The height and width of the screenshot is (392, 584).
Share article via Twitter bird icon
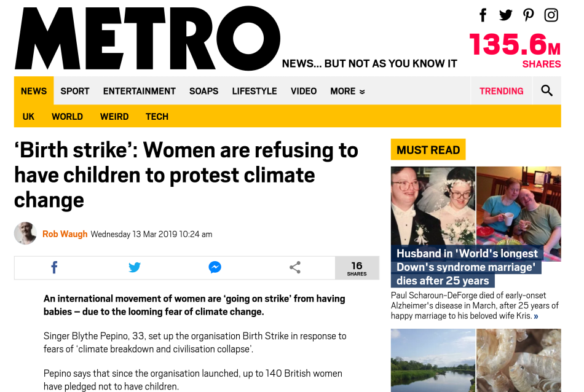135,267
